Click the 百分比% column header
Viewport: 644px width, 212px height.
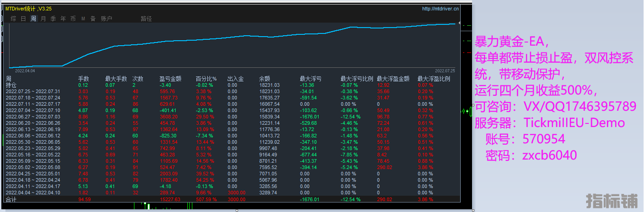click(206, 79)
